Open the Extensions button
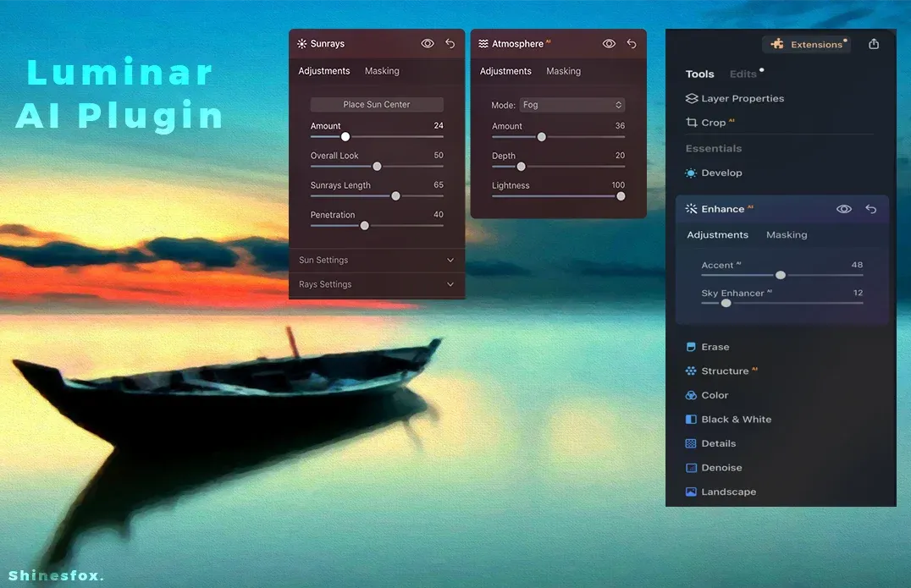 tap(806, 44)
